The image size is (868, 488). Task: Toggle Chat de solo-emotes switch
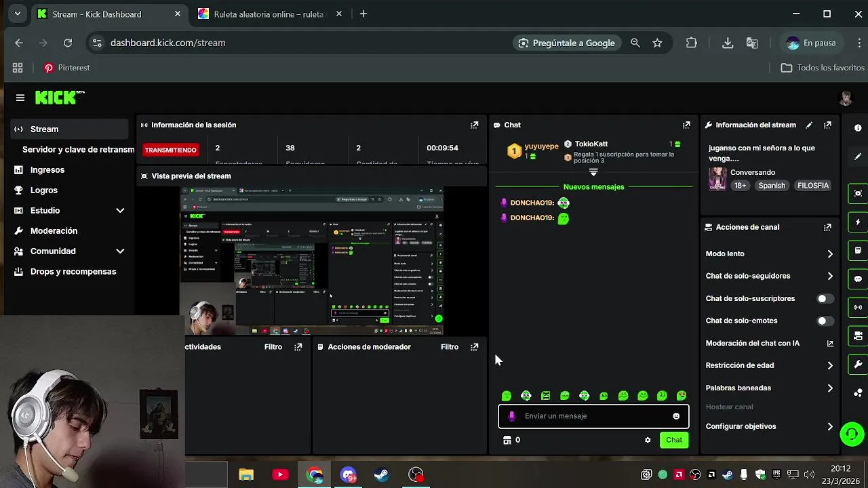tap(825, 321)
